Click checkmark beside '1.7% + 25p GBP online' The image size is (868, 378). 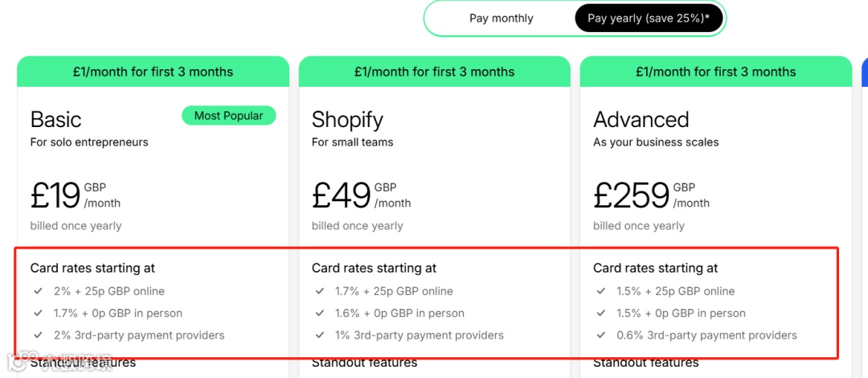click(319, 291)
